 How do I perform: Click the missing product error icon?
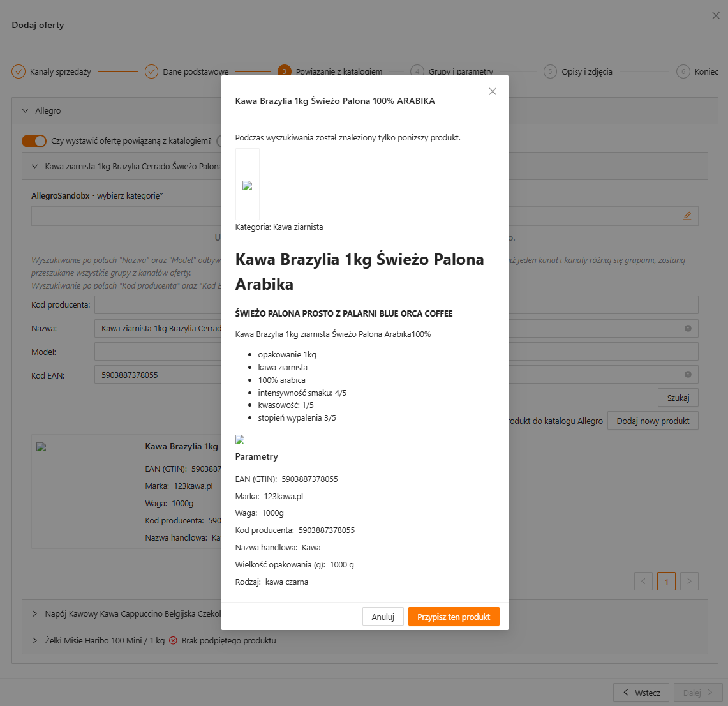point(173,640)
